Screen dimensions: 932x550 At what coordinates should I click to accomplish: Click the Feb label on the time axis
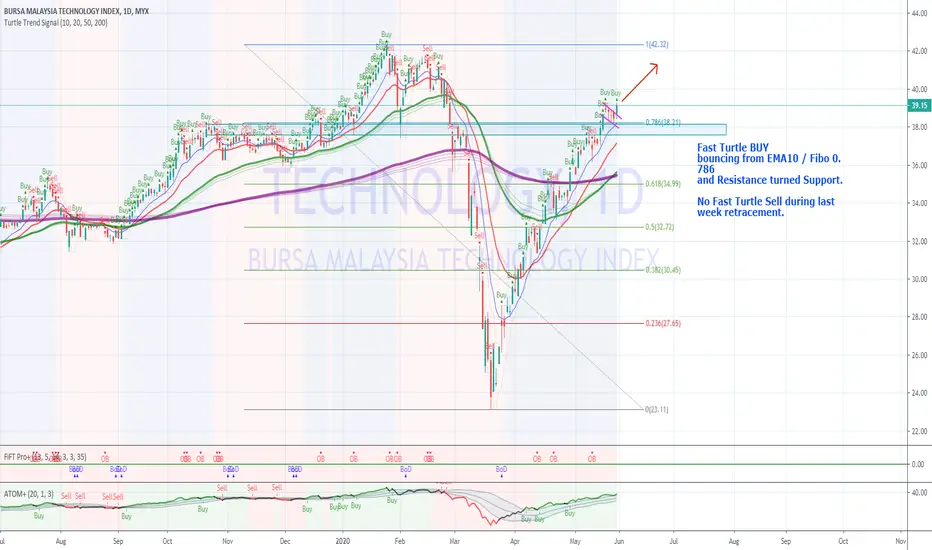coord(400,541)
